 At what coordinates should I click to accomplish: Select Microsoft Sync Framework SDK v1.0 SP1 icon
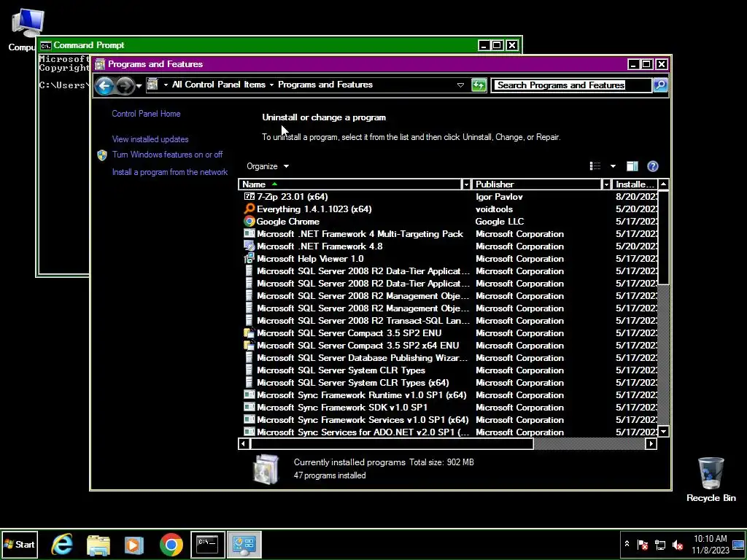click(x=249, y=407)
